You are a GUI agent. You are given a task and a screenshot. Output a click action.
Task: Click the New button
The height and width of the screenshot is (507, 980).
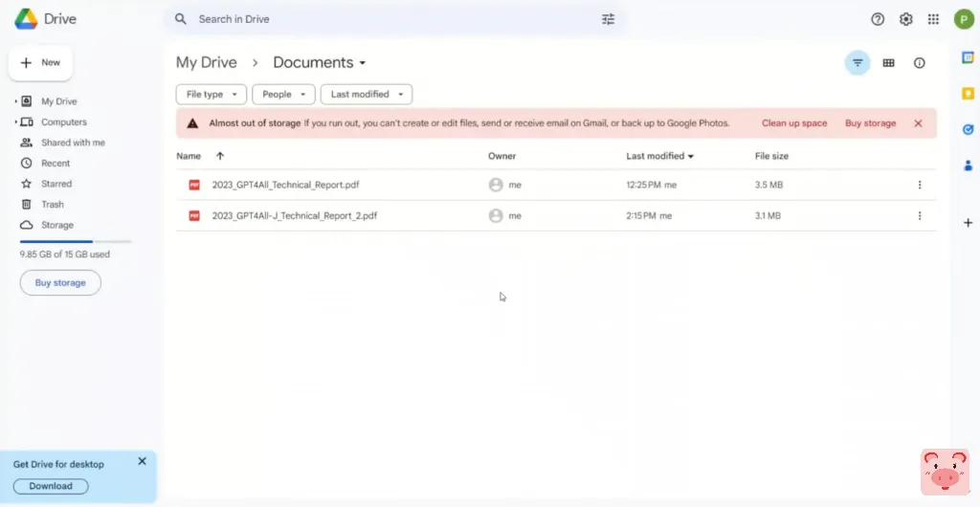[x=40, y=63]
